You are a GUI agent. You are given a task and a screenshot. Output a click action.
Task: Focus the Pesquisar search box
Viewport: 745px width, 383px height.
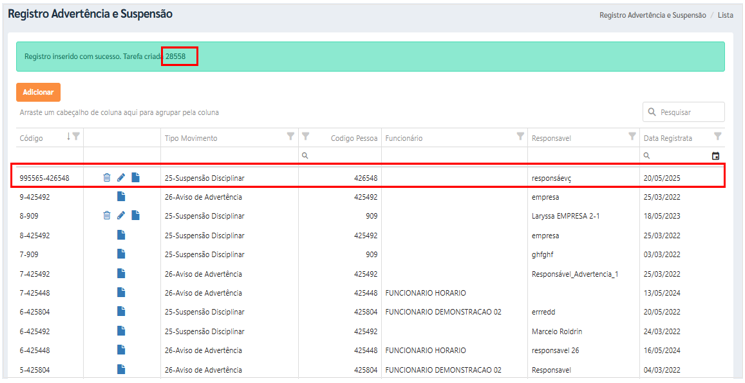[x=684, y=112]
